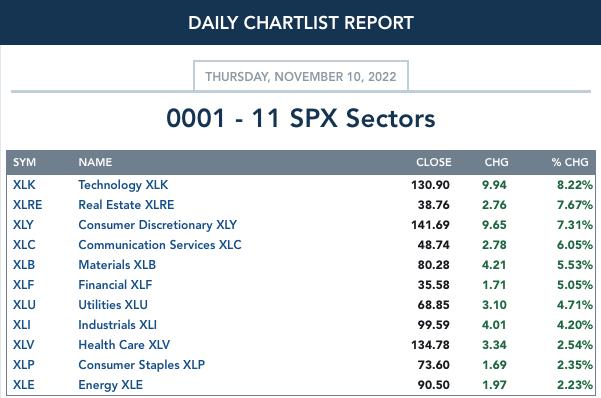Open the Technology XLK name link

click(x=123, y=185)
